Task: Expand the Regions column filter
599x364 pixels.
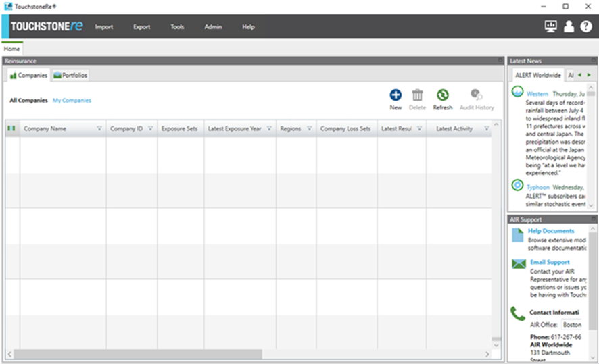Action: tap(310, 128)
